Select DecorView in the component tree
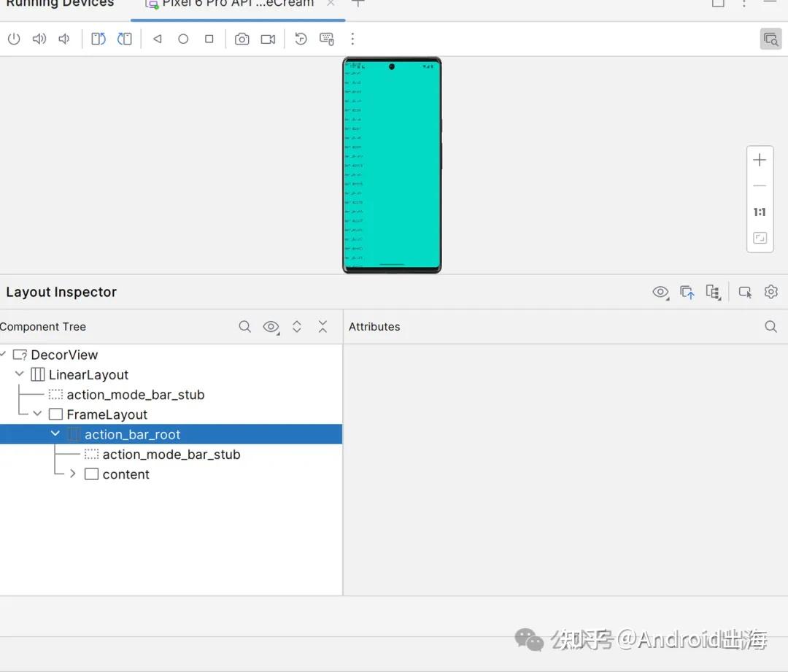 64,355
